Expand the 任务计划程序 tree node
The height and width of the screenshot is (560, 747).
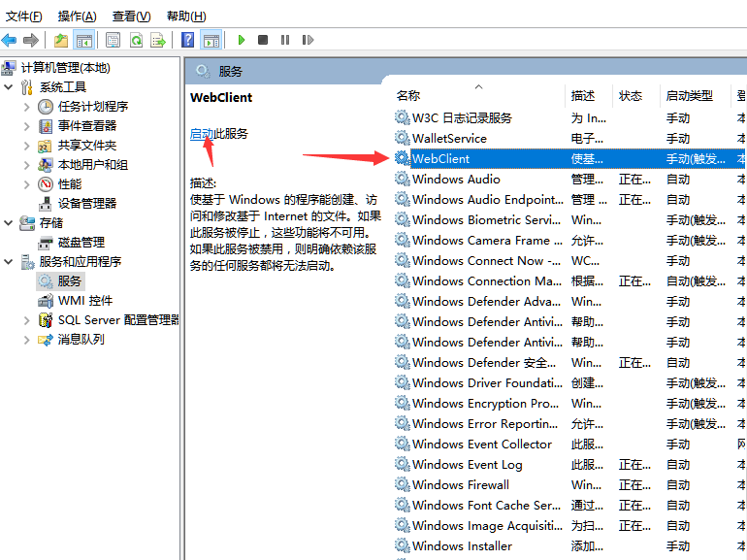27,107
